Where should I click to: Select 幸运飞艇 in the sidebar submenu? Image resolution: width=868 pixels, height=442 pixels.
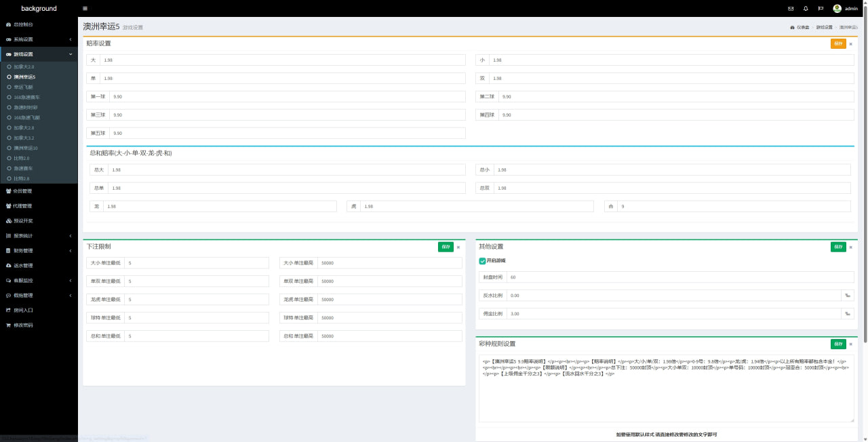pyautogui.click(x=24, y=87)
